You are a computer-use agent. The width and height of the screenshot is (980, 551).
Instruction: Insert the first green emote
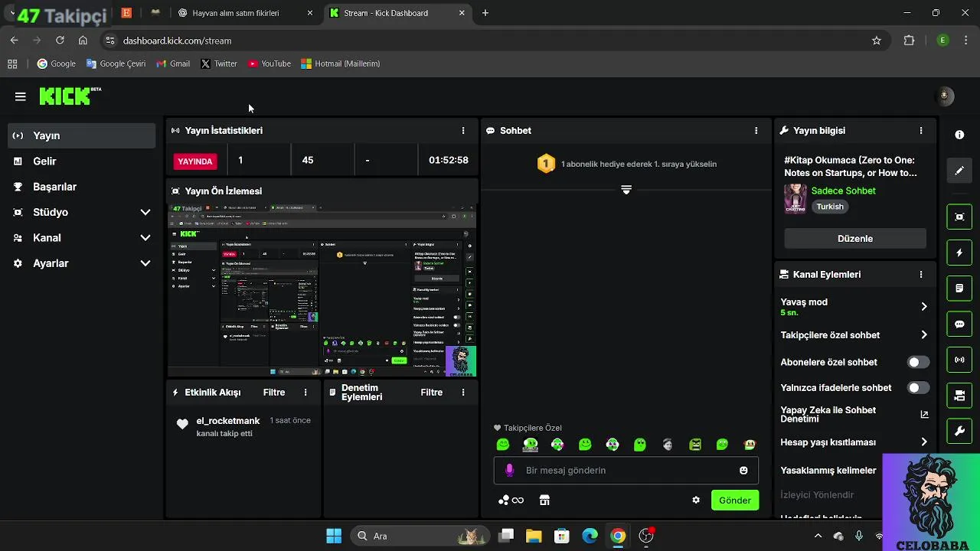click(503, 445)
